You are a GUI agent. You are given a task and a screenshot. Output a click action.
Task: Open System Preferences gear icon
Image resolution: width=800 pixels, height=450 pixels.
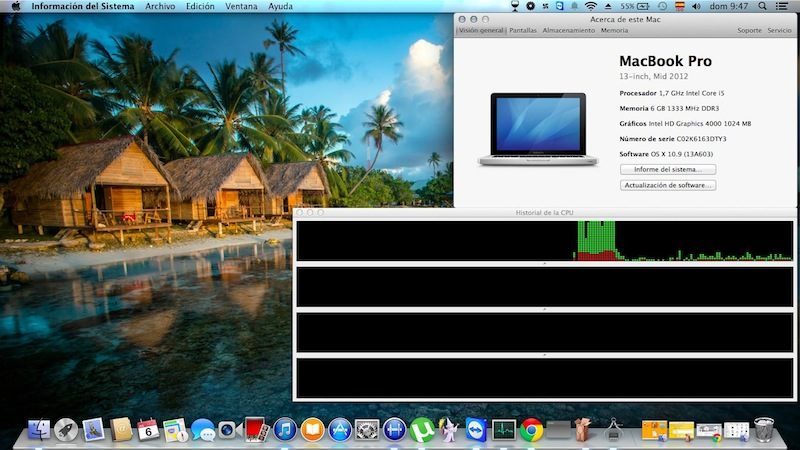coord(367,430)
